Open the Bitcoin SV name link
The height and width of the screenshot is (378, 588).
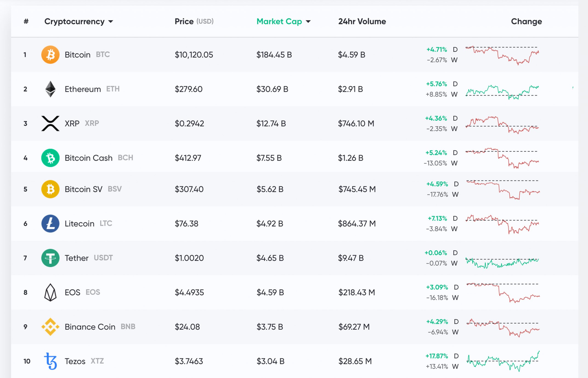tap(83, 189)
